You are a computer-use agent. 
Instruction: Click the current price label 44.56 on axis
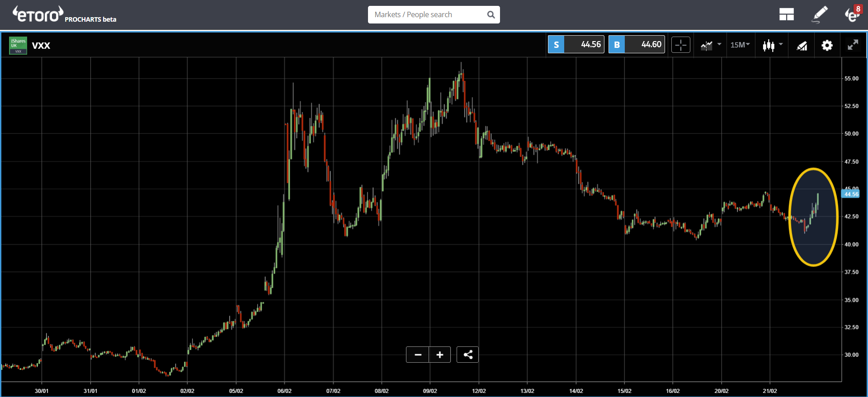click(x=850, y=194)
